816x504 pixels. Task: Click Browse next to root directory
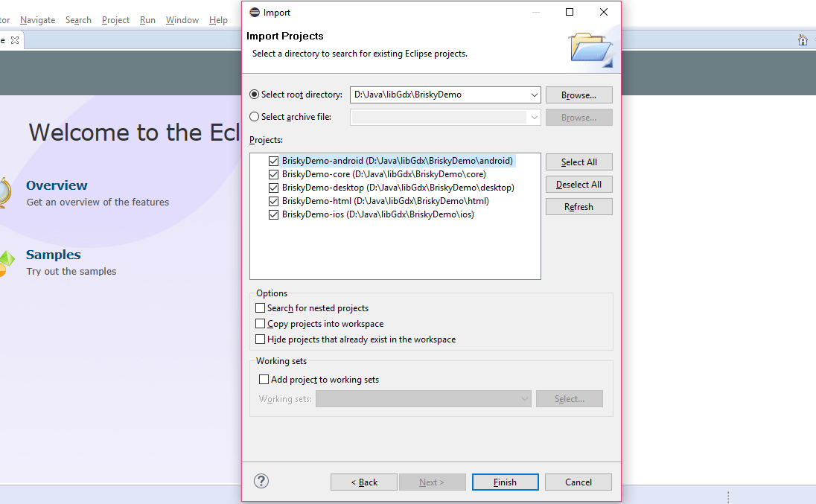click(x=578, y=95)
